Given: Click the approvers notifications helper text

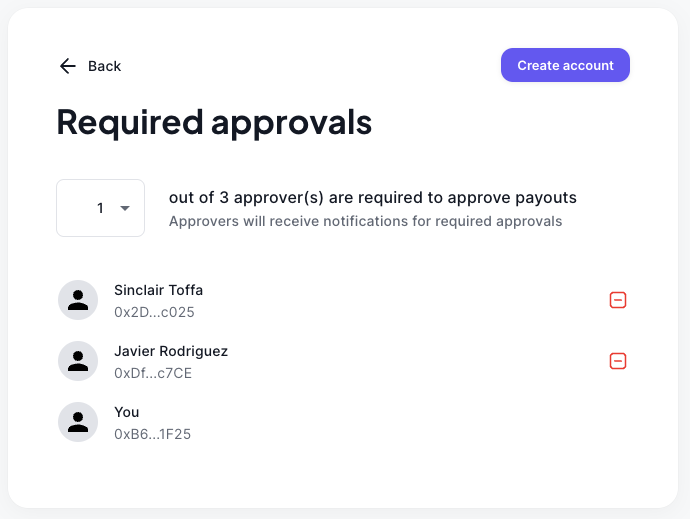Looking at the screenshot, I should (365, 221).
